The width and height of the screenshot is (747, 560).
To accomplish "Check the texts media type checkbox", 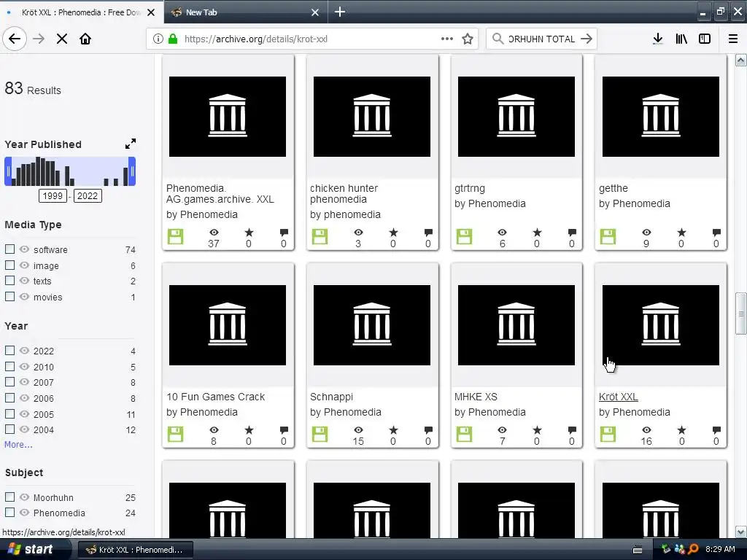I will coord(9,281).
